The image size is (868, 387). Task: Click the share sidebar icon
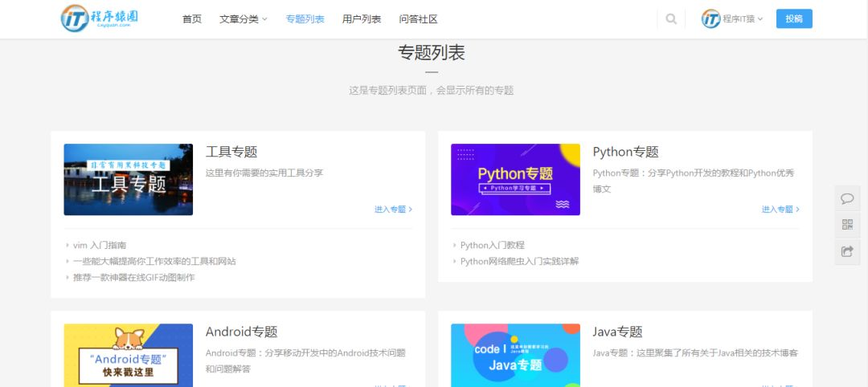pos(847,251)
